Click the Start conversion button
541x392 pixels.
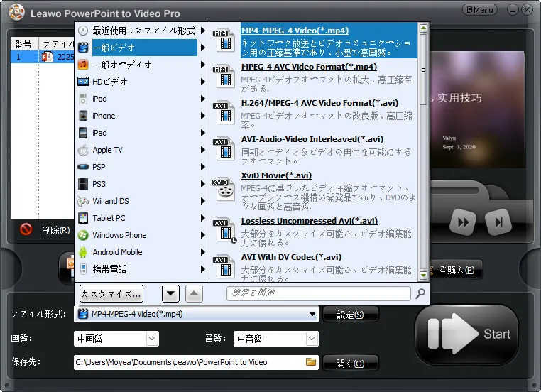coord(467,334)
